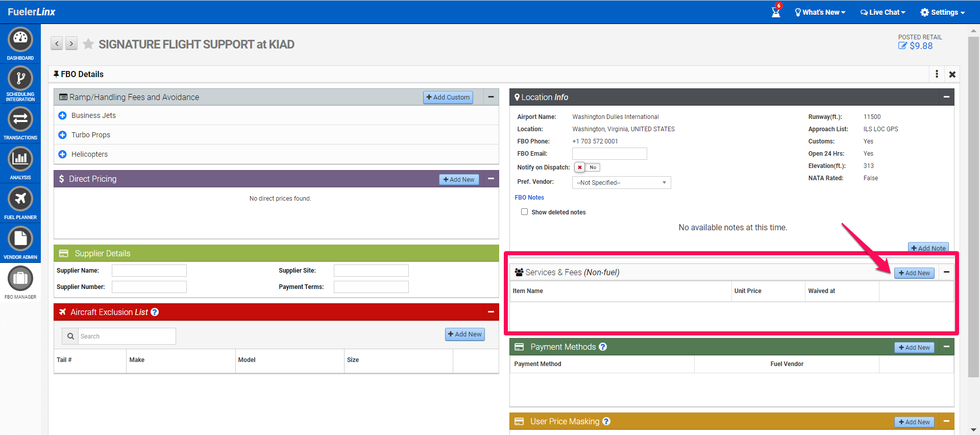Collapse the Payment Methods panel
This screenshot has width=980, height=435.
pyautogui.click(x=946, y=347)
